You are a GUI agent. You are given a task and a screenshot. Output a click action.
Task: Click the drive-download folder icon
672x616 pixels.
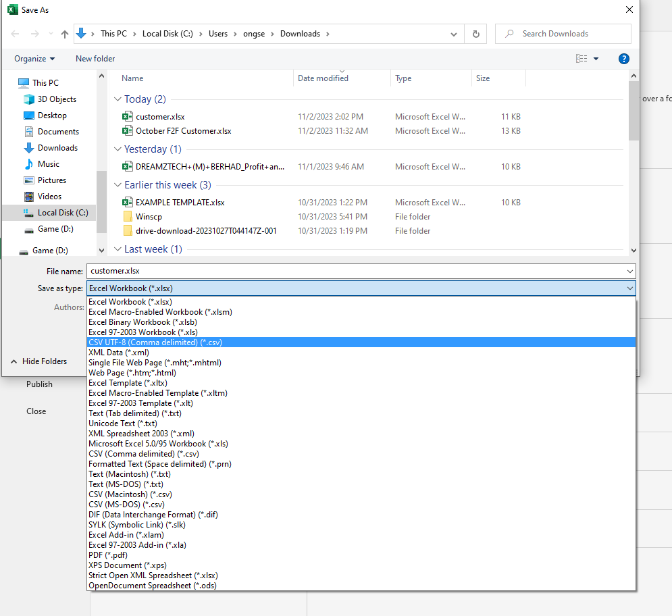click(x=127, y=230)
